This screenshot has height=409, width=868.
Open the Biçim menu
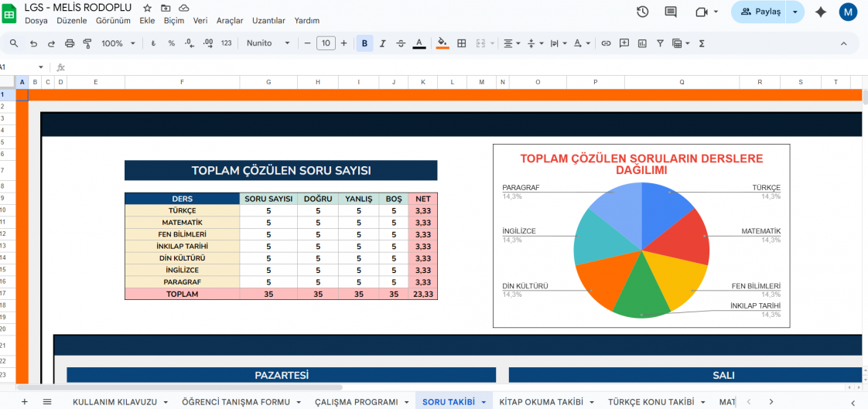click(x=174, y=21)
